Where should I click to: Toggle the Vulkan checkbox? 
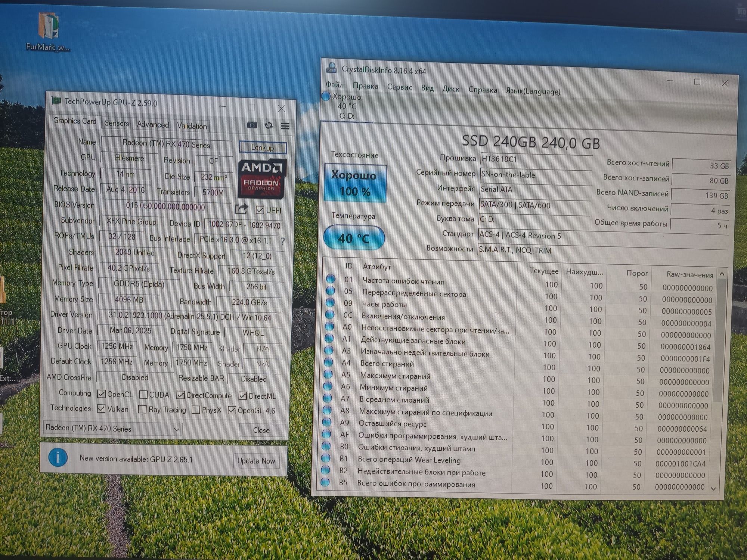(x=101, y=408)
